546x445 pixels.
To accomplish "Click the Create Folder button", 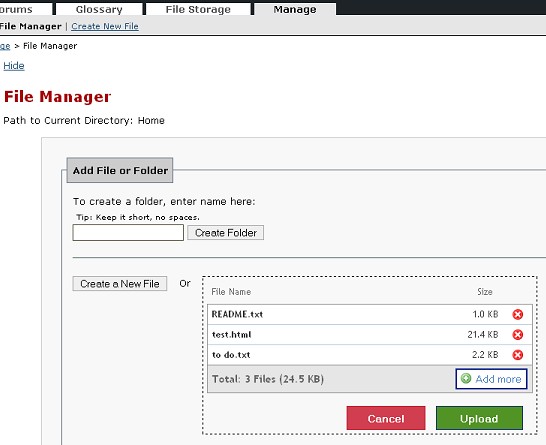I will click(226, 233).
